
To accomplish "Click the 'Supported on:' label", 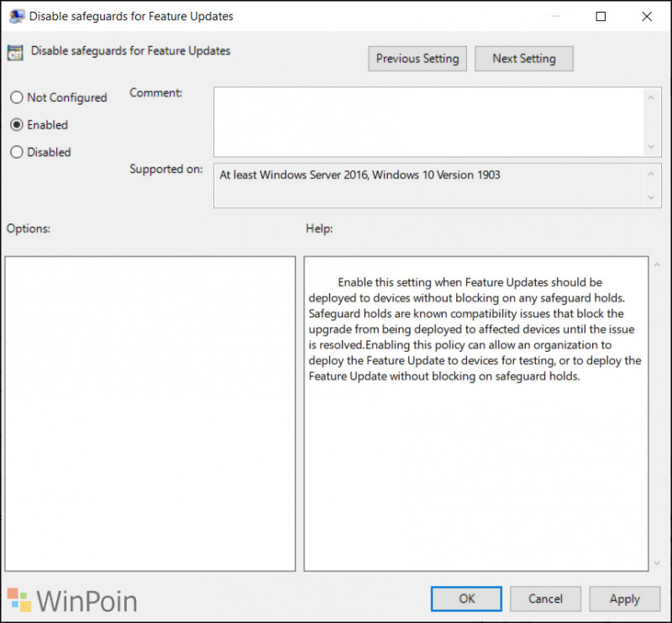I will 166,169.
